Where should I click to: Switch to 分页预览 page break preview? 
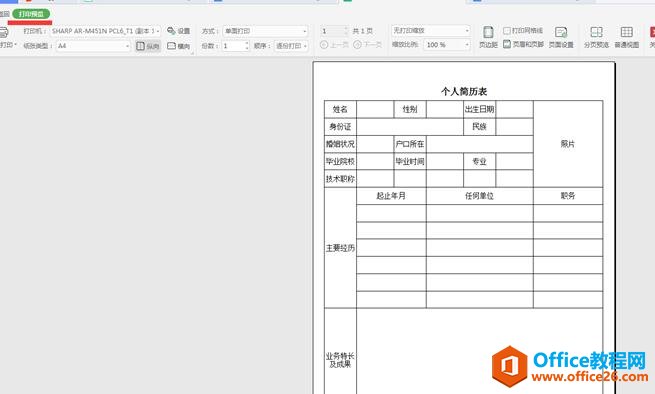pyautogui.click(x=597, y=37)
